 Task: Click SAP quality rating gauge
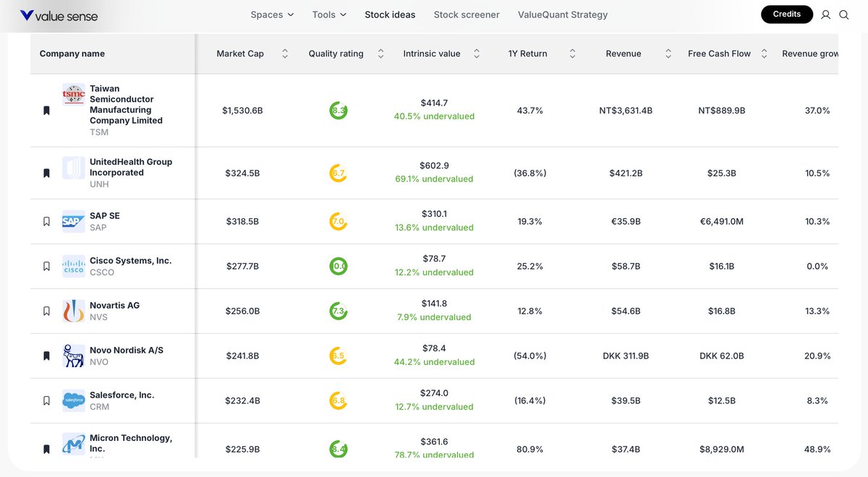point(339,221)
